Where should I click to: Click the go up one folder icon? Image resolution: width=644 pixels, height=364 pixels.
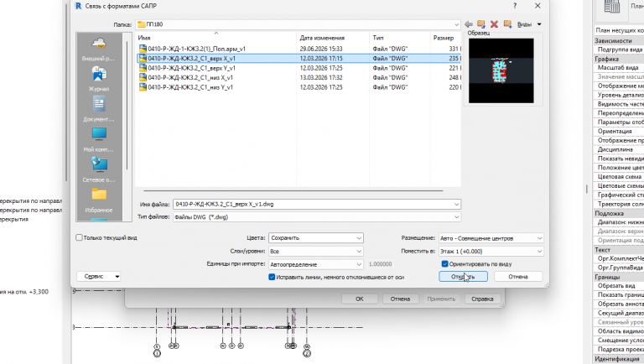(481, 24)
